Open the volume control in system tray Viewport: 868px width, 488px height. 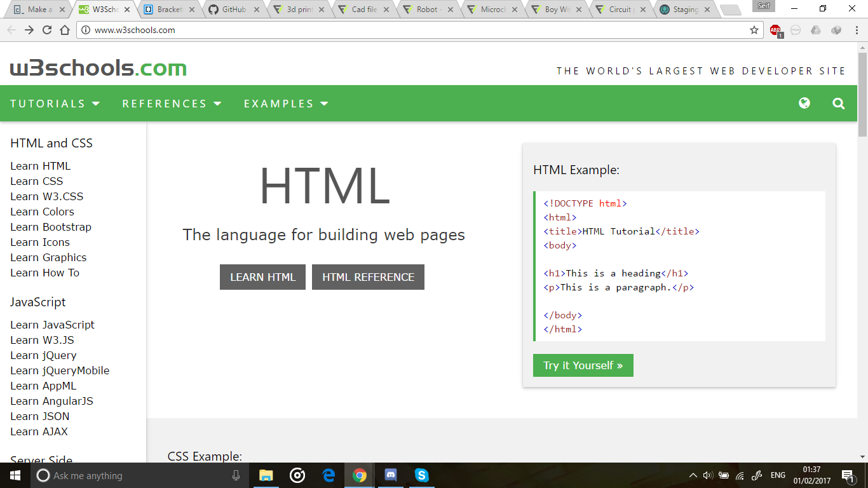[708, 475]
